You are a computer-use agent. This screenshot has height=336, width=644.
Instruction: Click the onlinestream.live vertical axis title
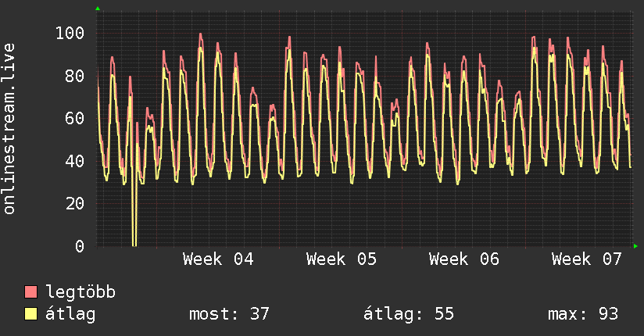pos(9,129)
